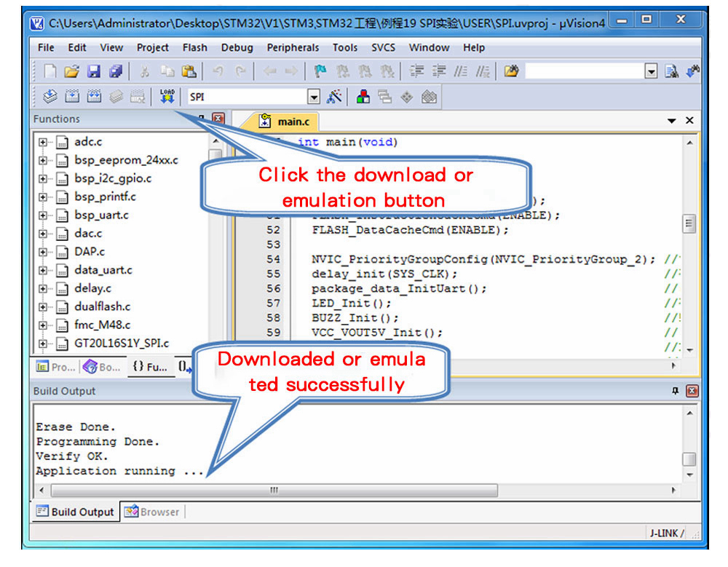Select fmc_M48.c in the Functions tree
This screenshot has height=567, width=728.
(x=103, y=325)
